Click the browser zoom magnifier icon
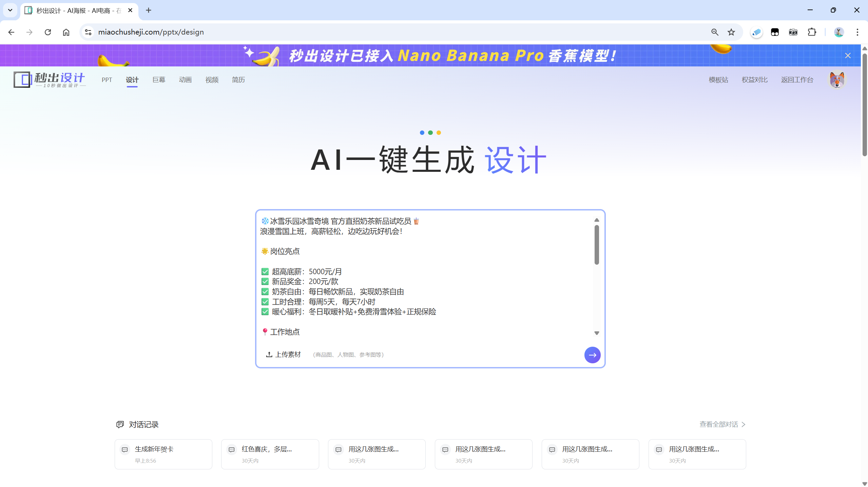 pos(715,32)
